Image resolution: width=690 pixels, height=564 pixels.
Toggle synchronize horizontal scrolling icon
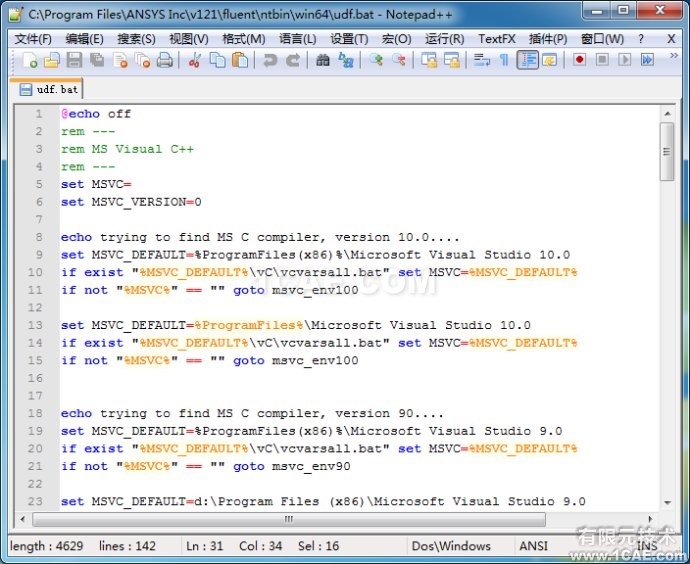pos(452,60)
